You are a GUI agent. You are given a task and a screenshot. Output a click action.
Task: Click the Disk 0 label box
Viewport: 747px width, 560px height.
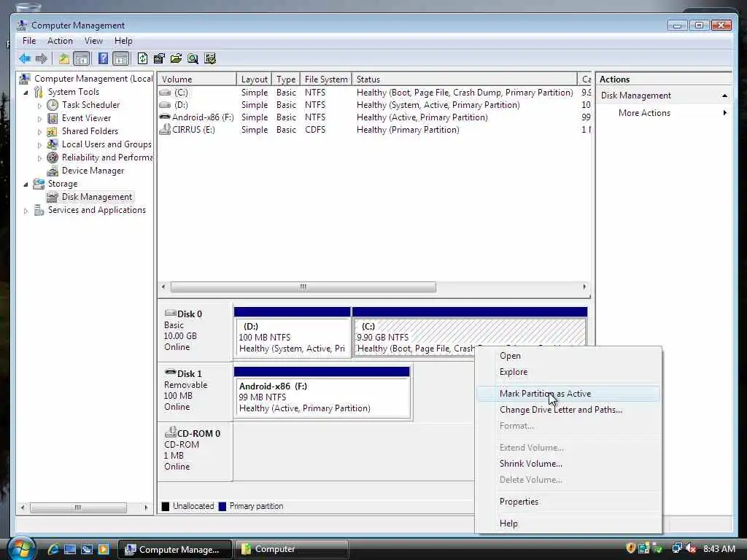[196, 331]
